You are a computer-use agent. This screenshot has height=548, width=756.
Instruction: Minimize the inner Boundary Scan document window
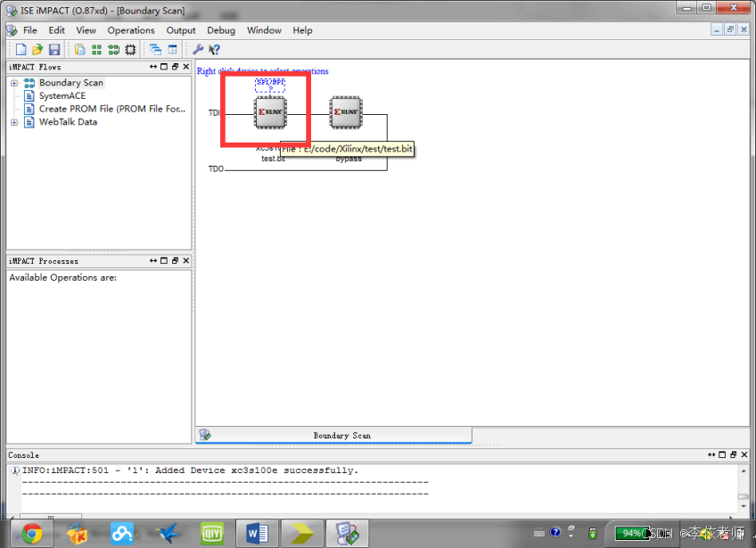(717, 29)
